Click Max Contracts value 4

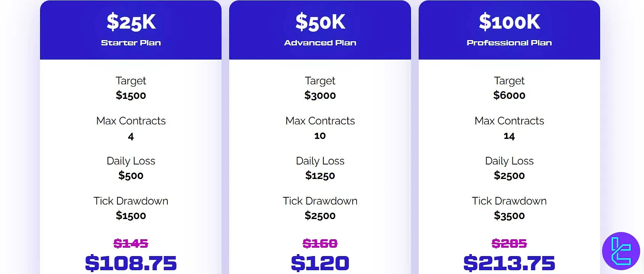[131, 136]
